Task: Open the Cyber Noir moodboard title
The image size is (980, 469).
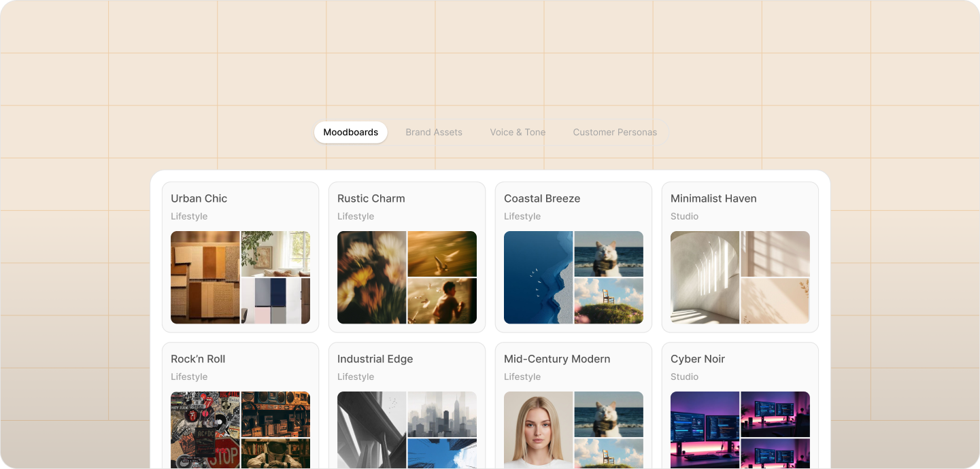Action: click(x=698, y=359)
